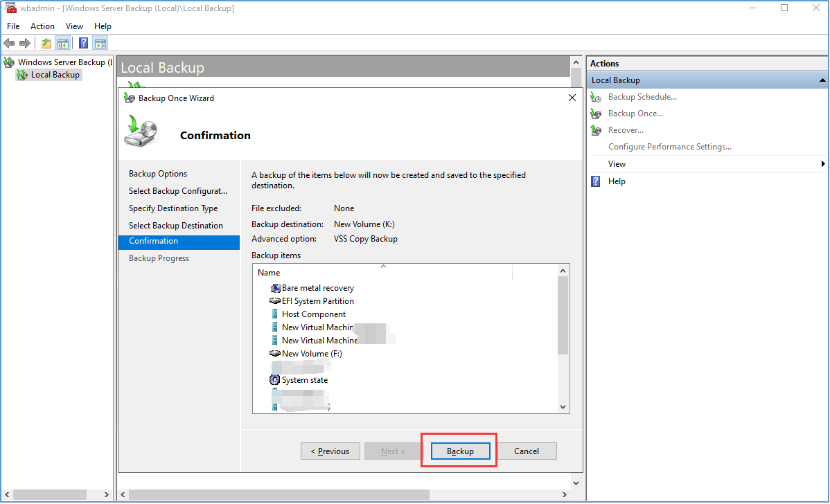This screenshot has width=830, height=504.
Task: Go to Backup Options wizard step
Action: point(158,174)
